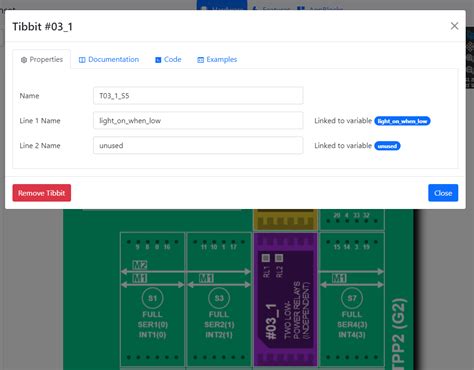Click the RL1 relay indicator square
Screen dimensions: 474x370
pyautogui.click(x=266, y=258)
